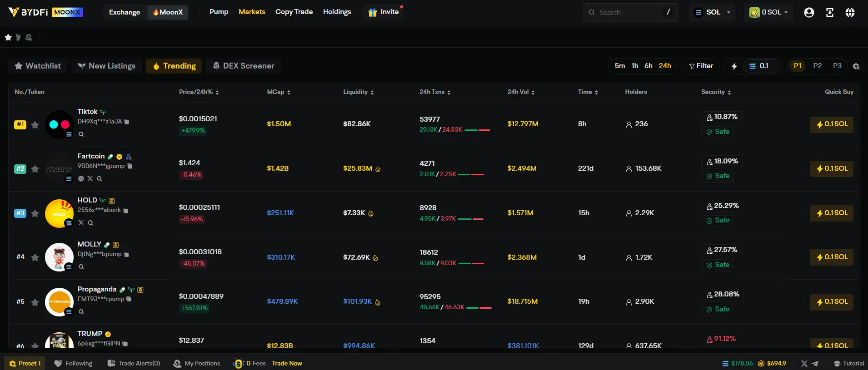
Task: Add HOLD token to favorites with star
Action: [x=35, y=213]
